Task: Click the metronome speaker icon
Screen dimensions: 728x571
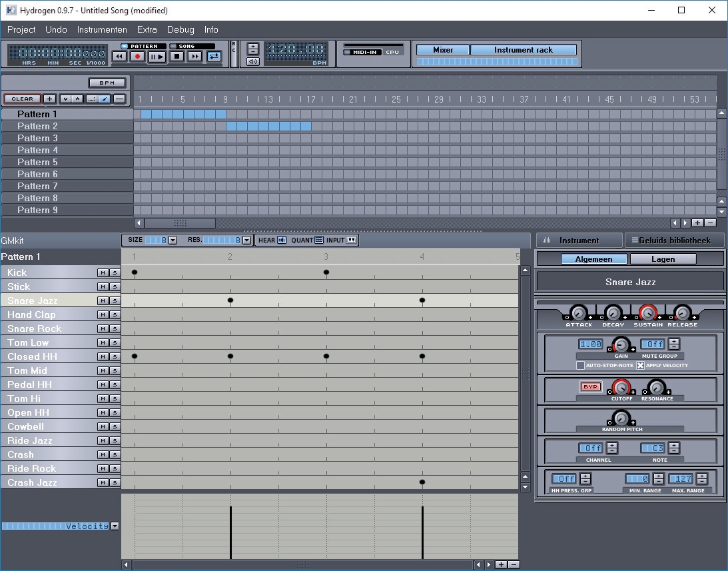Action: (x=253, y=62)
